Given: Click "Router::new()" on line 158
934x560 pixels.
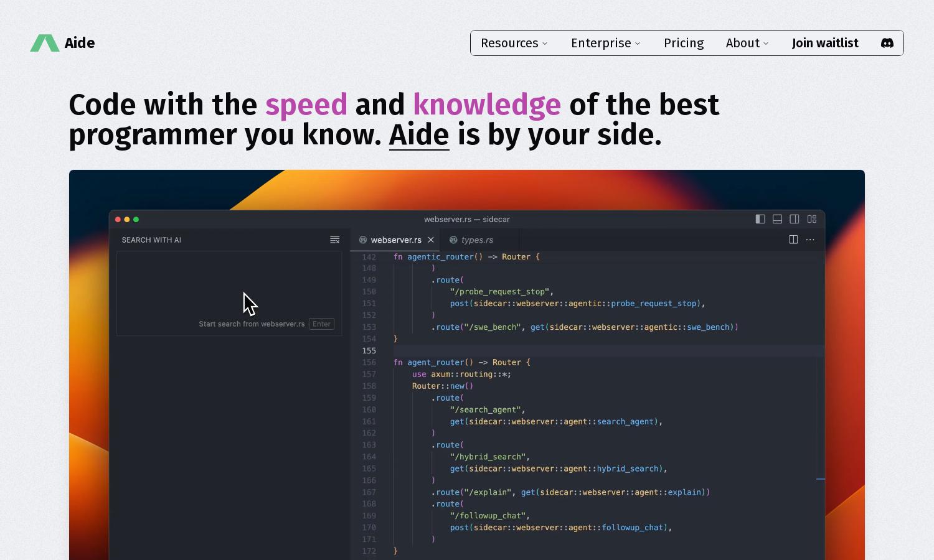Looking at the screenshot, I should tap(443, 386).
